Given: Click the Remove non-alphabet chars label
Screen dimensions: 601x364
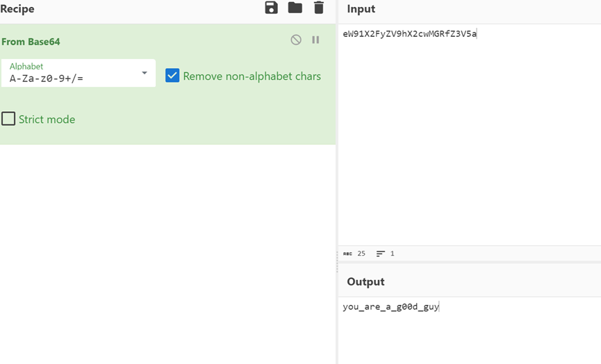Looking at the screenshot, I should (x=252, y=76).
